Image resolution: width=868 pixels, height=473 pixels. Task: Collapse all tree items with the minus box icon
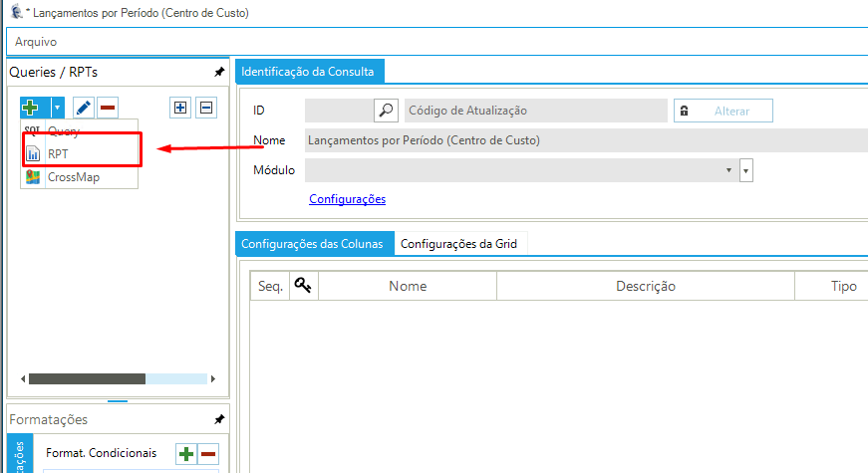coord(205,108)
